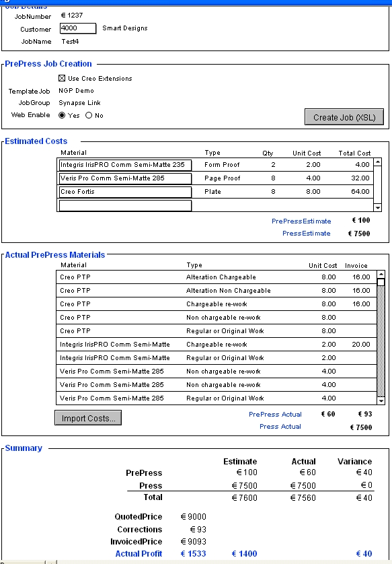Click the JobGroup value Synapse Link
392x564 pixels.
coord(79,103)
